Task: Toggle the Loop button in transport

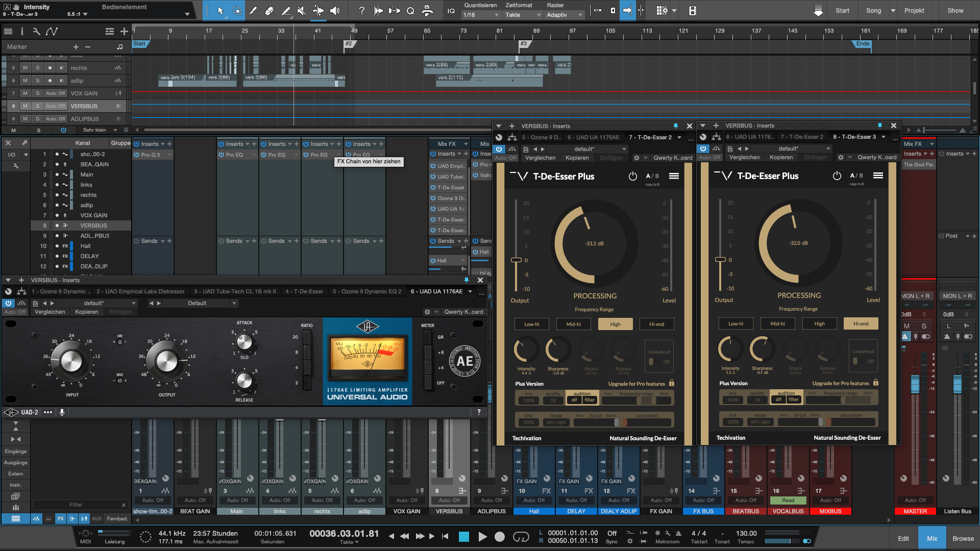Action: click(x=521, y=537)
